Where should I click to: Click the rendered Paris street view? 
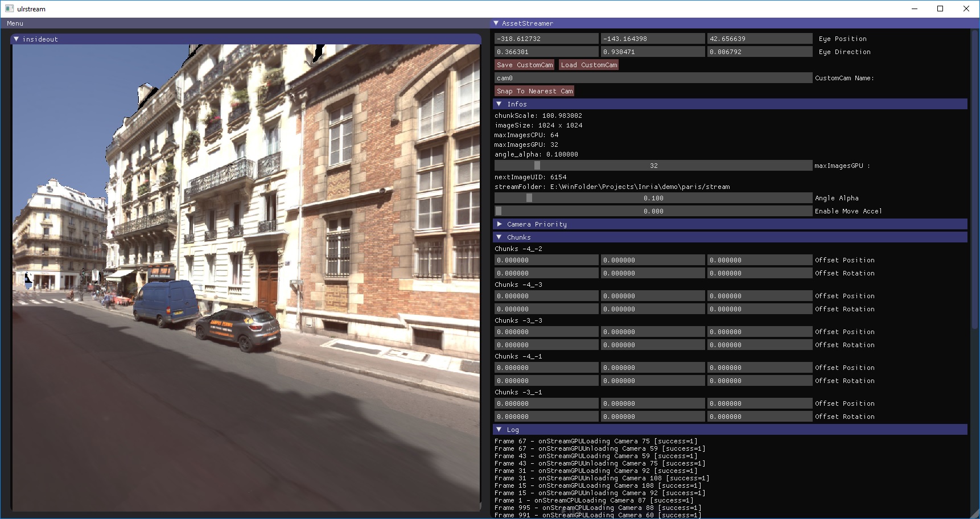click(246, 278)
